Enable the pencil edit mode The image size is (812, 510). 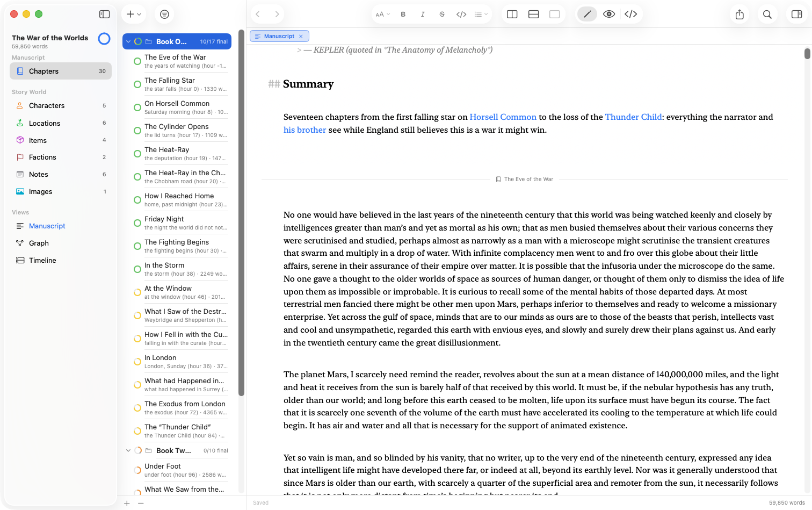click(587, 15)
